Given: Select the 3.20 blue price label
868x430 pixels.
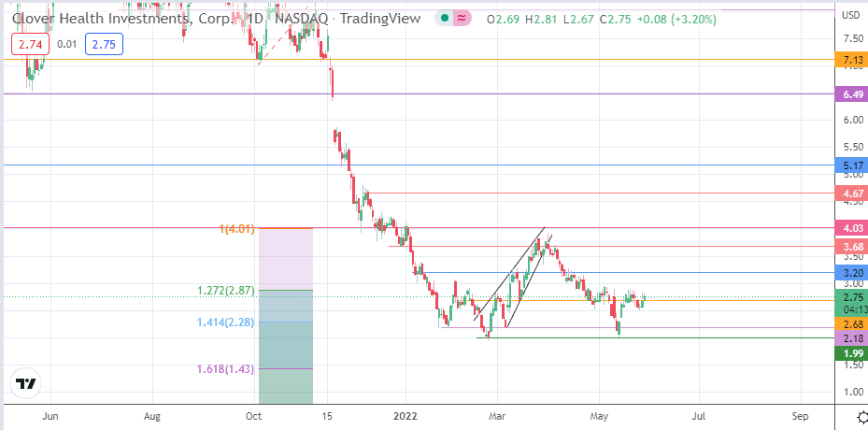Looking at the screenshot, I should pyautogui.click(x=850, y=273).
